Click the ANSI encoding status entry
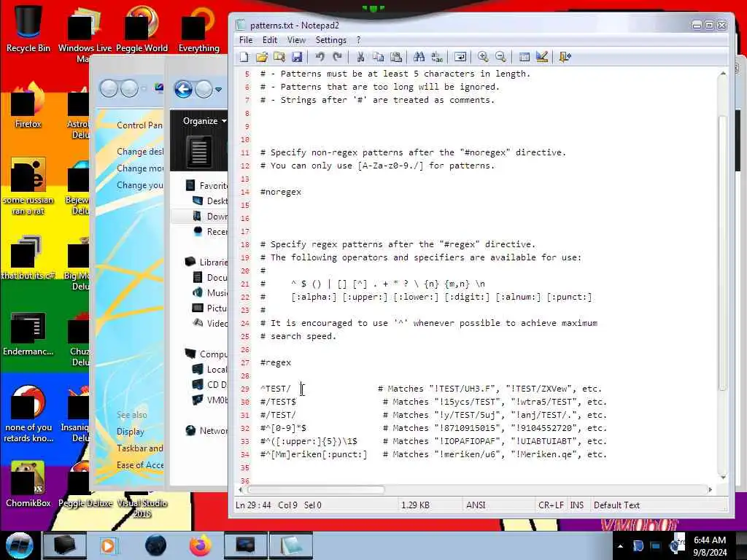The image size is (747, 560). [476, 505]
